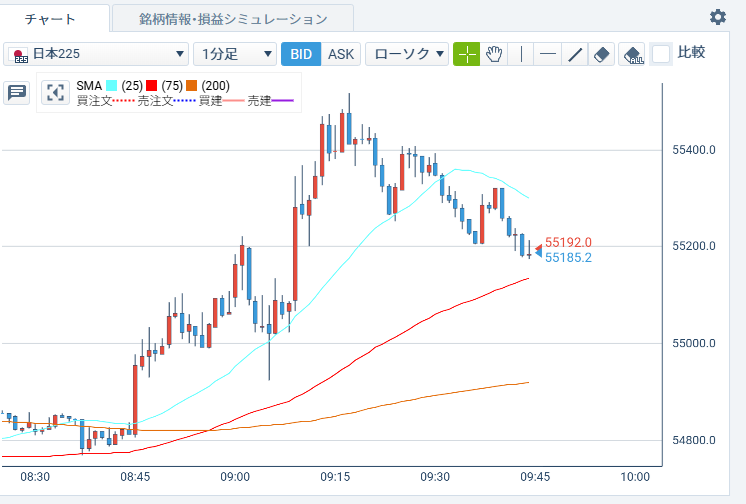Open the 1分足 timeframe dropdown
This screenshot has width=746, height=504.
click(x=235, y=54)
